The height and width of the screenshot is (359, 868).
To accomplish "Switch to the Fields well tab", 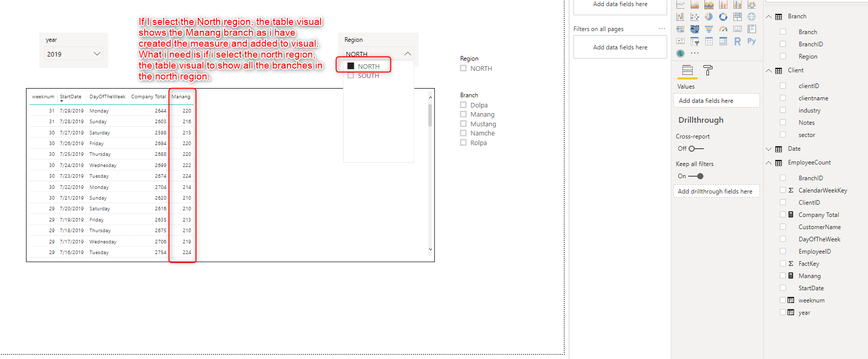I will 688,70.
